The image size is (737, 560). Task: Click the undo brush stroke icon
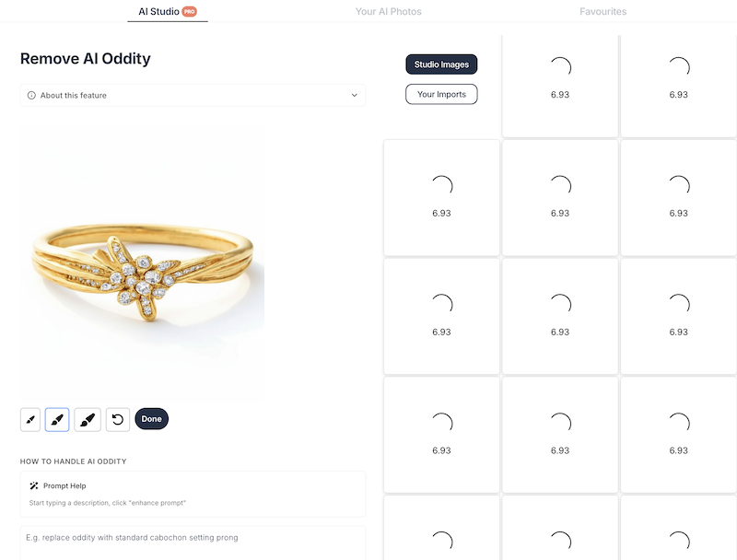(118, 420)
